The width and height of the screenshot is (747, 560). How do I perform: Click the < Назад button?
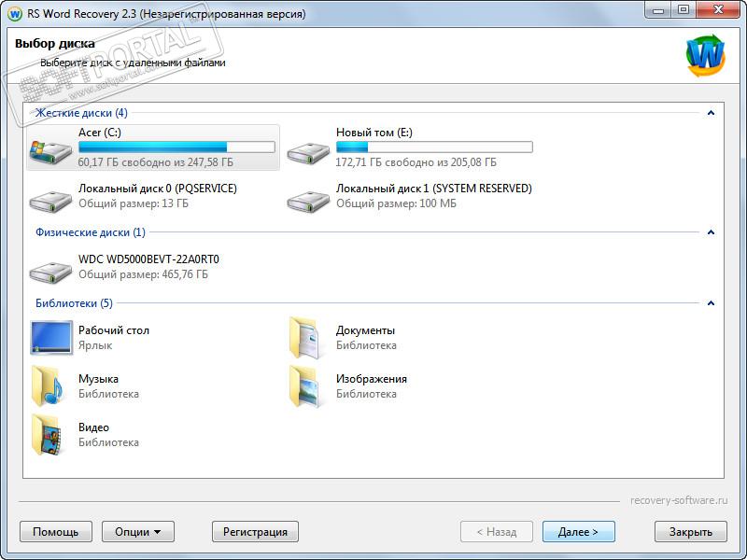coord(497,531)
